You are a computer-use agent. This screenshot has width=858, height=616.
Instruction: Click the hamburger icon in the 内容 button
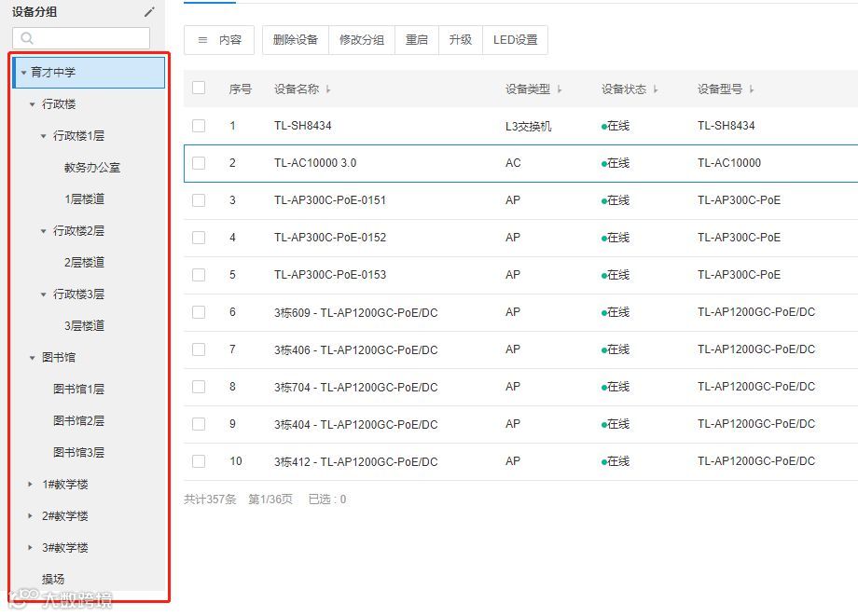click(202, 40)
